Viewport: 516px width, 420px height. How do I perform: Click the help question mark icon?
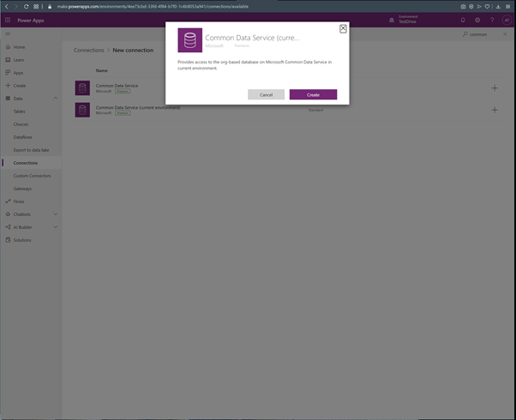pyautogui.click(x=492, y=20)
